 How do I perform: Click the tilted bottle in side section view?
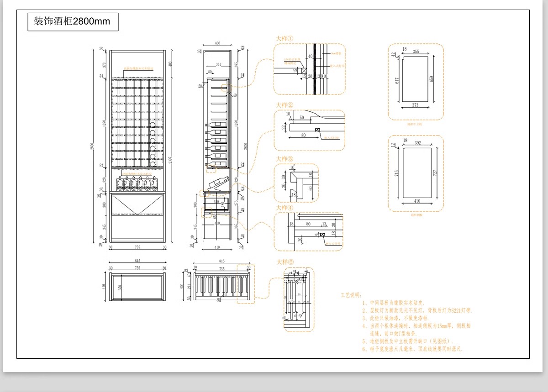click(x=219, y=183)
